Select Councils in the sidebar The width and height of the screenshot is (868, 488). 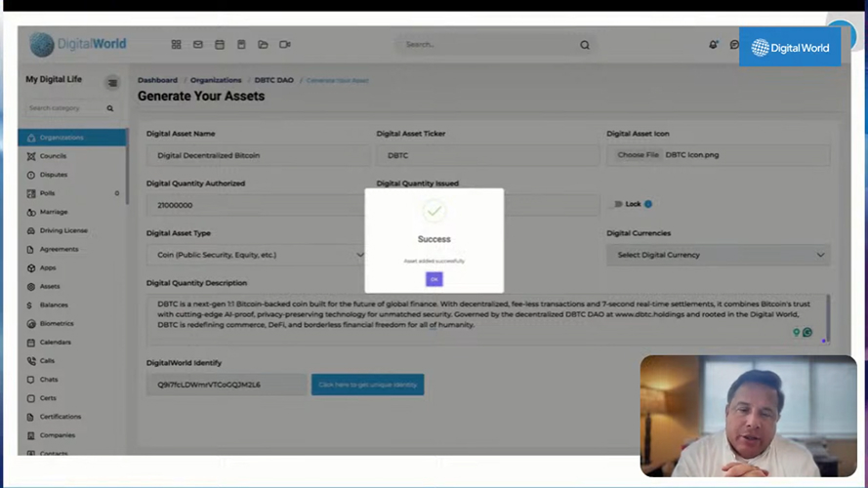(x=53, y=156)
